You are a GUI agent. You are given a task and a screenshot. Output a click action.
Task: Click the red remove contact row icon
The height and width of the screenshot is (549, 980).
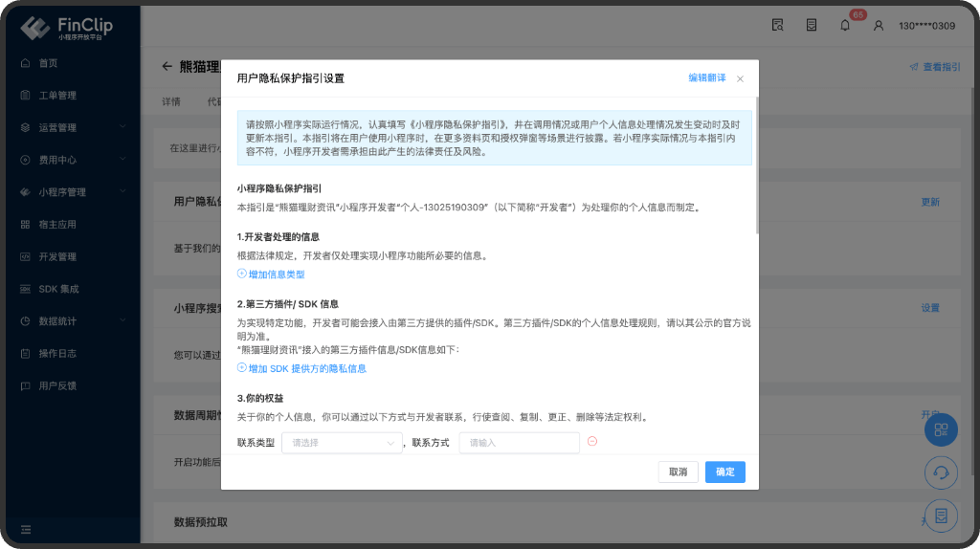tap(592, 442)
